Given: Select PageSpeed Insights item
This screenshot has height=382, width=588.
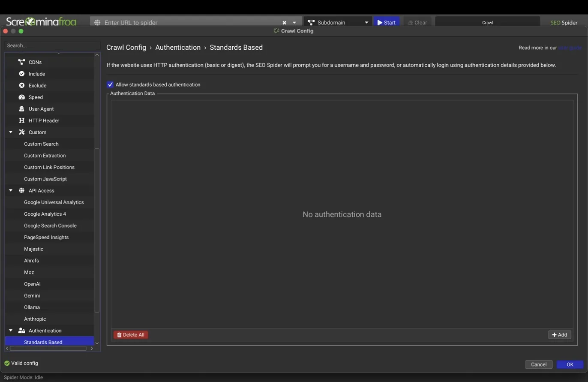Looking at the screenshot, I should click(x=46, y=237).
